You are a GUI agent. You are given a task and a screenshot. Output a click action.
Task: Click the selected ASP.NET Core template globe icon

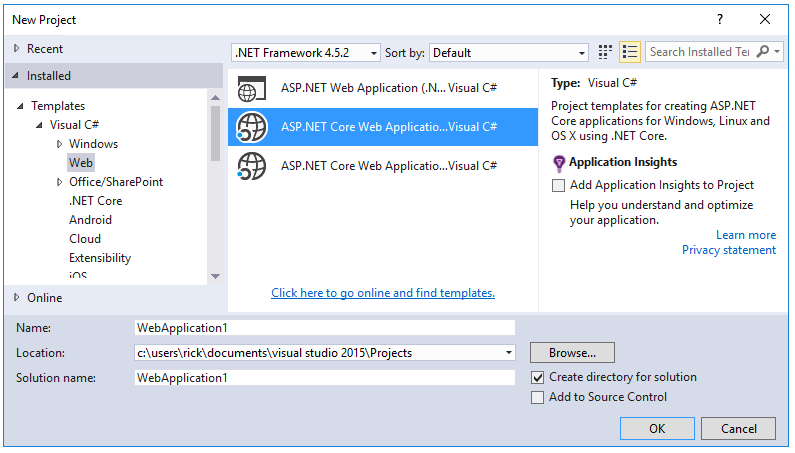(x=251, y=127)
